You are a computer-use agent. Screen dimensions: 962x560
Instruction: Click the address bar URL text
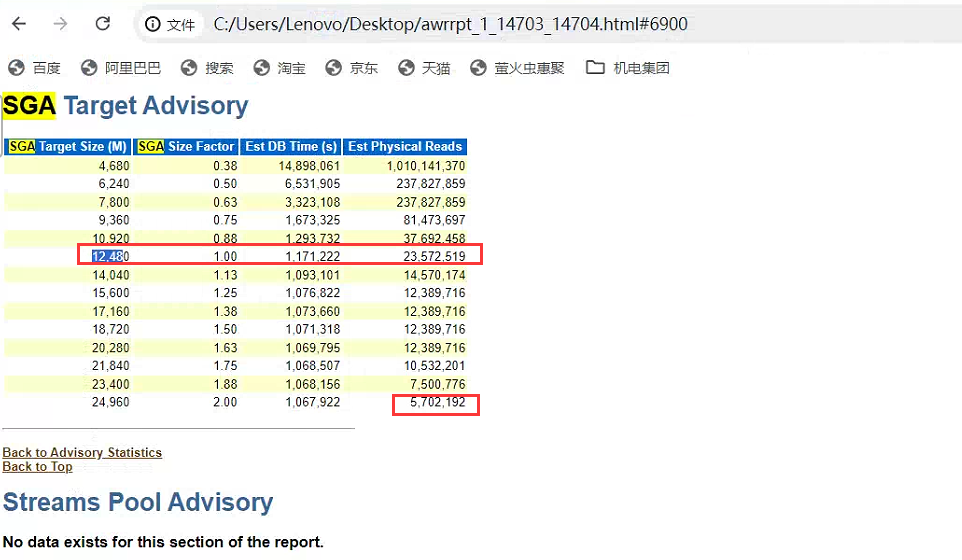pyautogui.click(x=450, y=24)
